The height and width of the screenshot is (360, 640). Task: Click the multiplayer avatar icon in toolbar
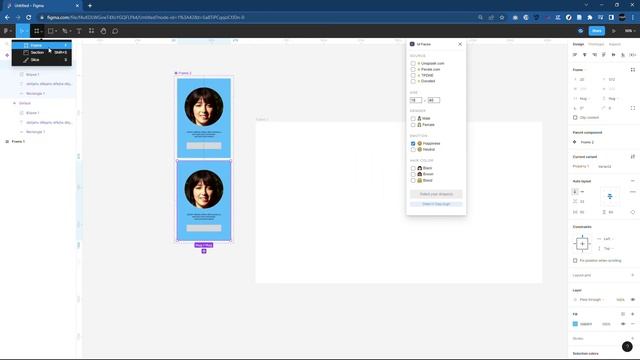(580, 31)
